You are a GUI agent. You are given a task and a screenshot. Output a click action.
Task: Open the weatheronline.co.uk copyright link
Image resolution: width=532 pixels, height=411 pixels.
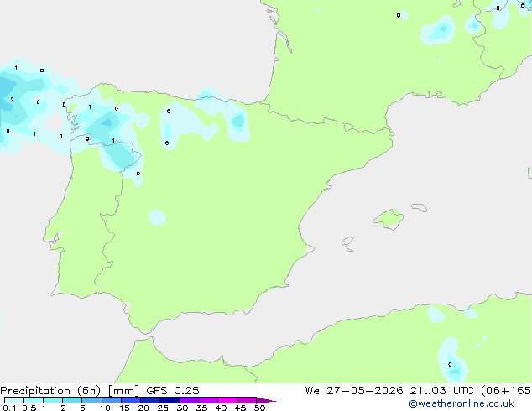pos(462,403)
